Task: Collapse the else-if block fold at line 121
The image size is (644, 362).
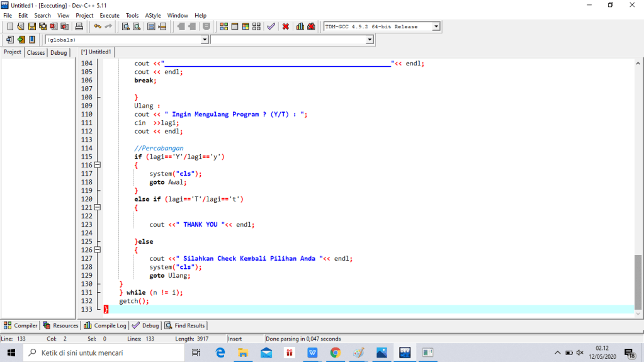Action: pos(98,207)
